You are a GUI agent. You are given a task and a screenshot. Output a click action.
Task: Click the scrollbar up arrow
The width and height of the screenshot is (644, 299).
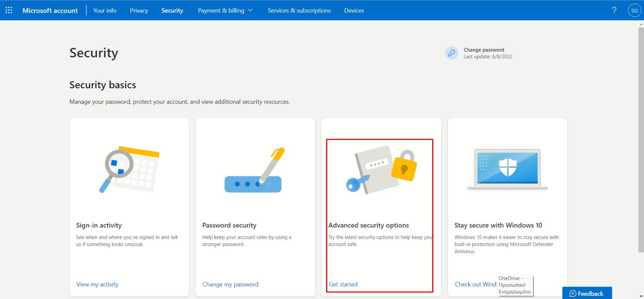pos(641,24)
